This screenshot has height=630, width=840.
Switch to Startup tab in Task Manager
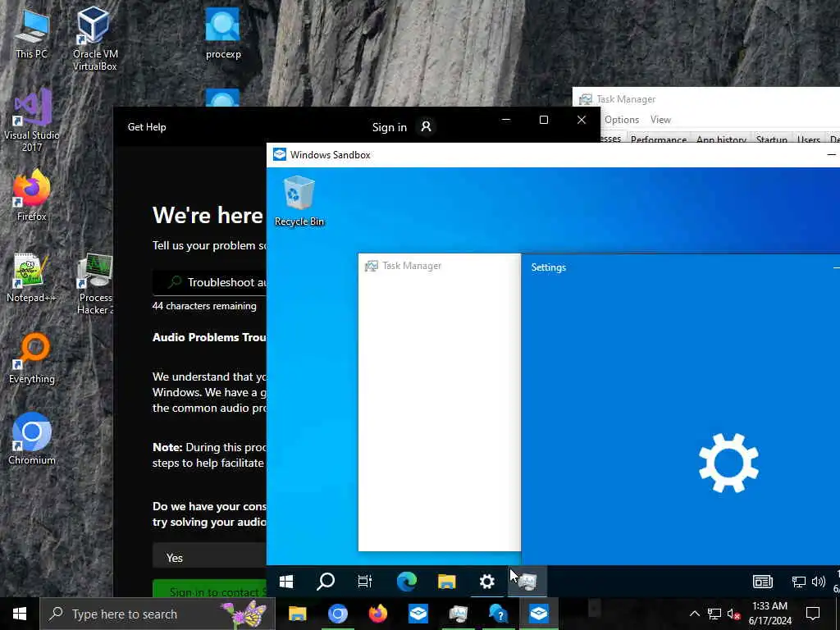(x=771, y=139)
